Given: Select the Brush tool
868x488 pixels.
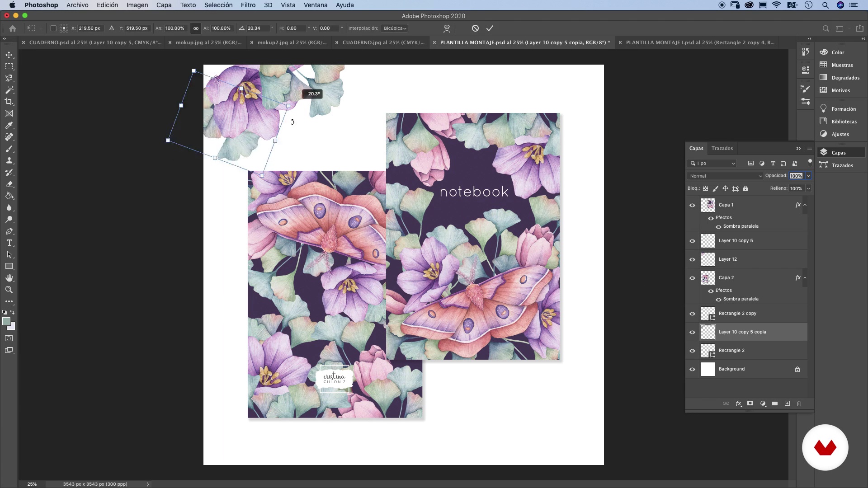Looking at the screenshot, I should [x=9, y=149].
